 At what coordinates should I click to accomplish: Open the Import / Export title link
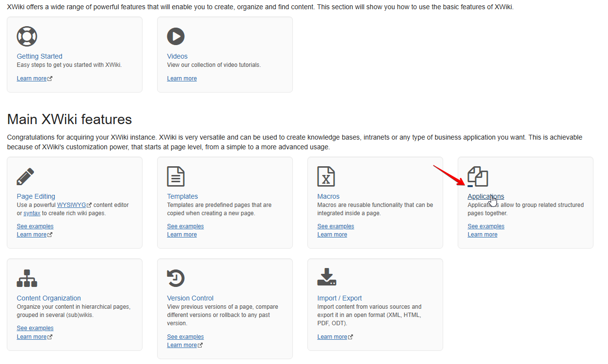(x=340, y=298)
